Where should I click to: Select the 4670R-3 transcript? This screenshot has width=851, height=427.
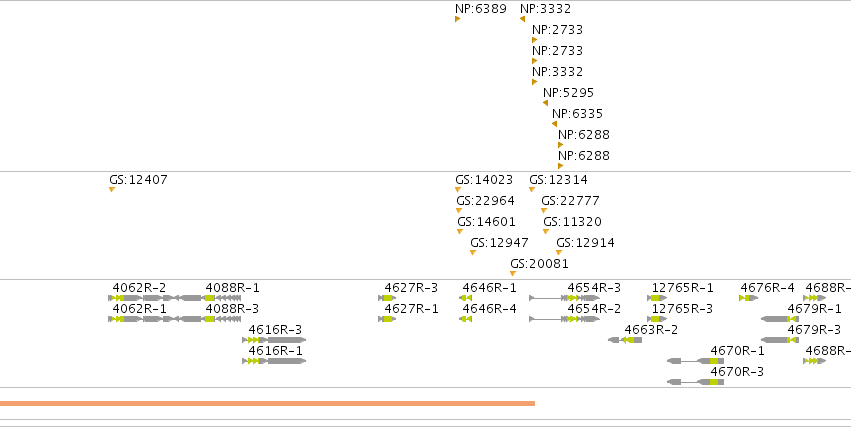(696, 382)
